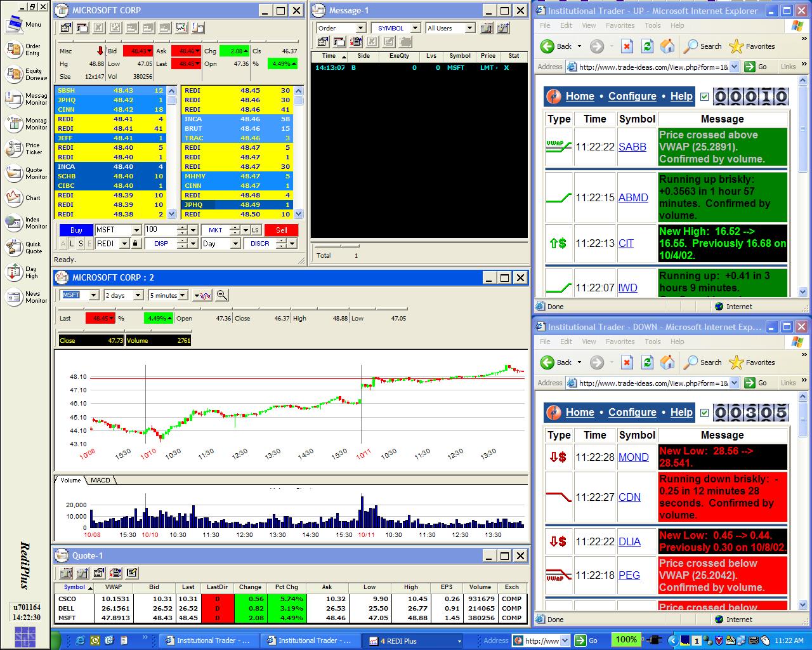Open View menu in the DOWN browser window

click(589, 342)
